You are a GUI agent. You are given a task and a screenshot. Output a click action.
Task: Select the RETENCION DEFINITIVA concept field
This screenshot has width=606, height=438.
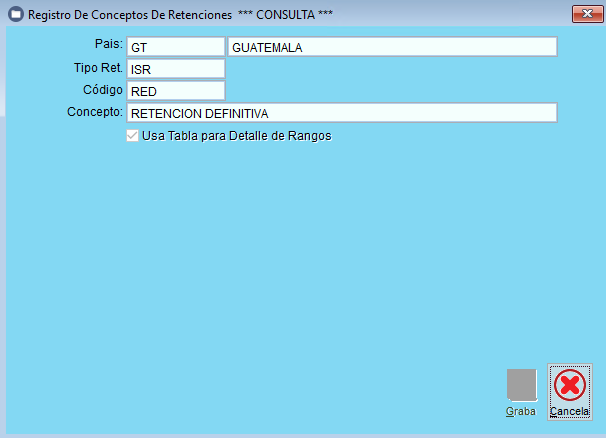(x=341, y=113)
